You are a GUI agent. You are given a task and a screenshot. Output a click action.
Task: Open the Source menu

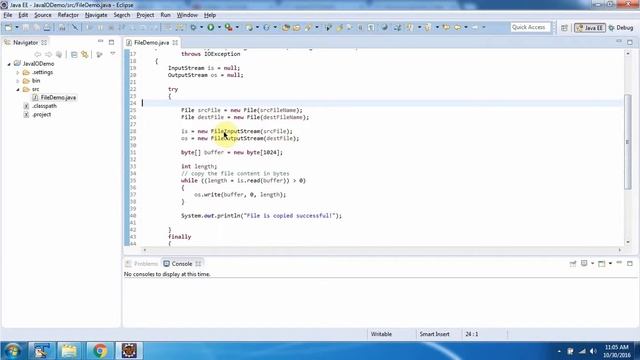(x=43, y=15)
